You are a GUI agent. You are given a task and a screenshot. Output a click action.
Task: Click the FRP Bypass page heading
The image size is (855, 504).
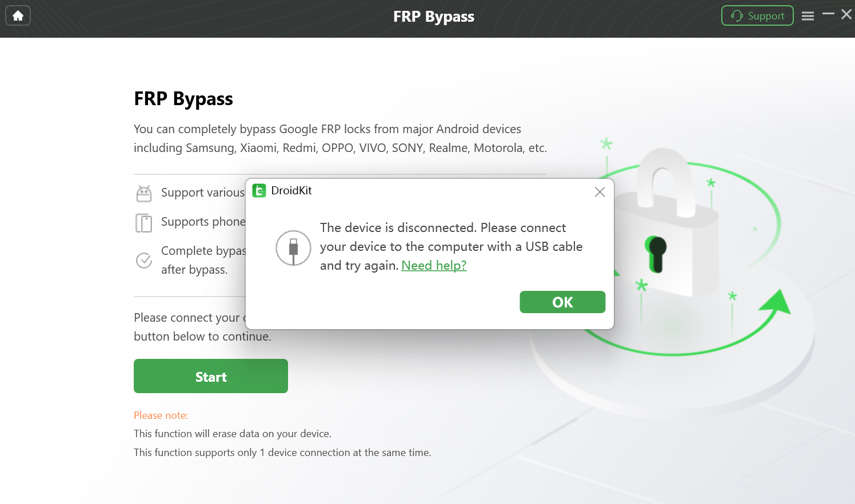point(183,99)
